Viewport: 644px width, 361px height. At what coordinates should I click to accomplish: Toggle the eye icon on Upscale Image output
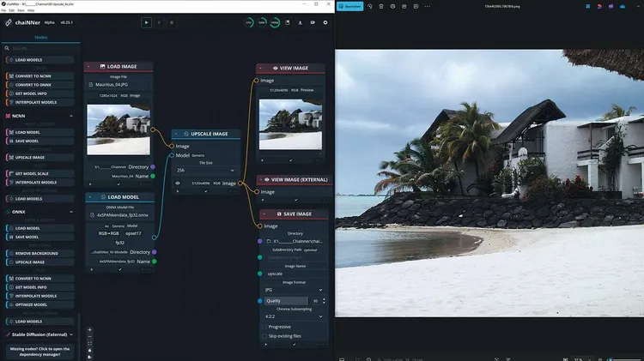[x=178, y=183]
